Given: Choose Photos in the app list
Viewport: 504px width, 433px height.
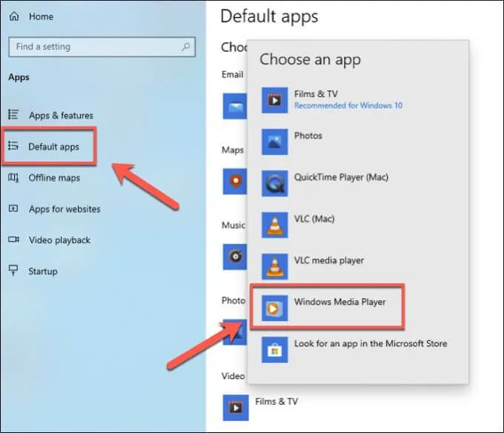Looking at the screenshot, I should [x=308, y=136].
